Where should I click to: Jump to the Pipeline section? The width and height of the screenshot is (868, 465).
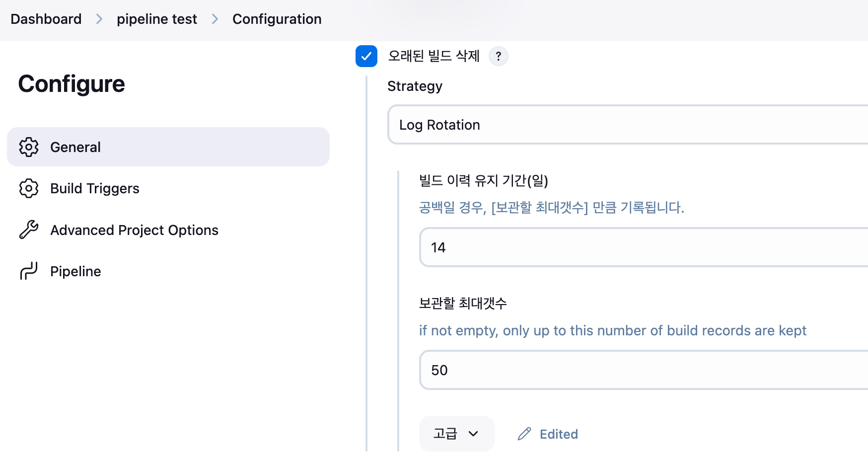(75, 271)
